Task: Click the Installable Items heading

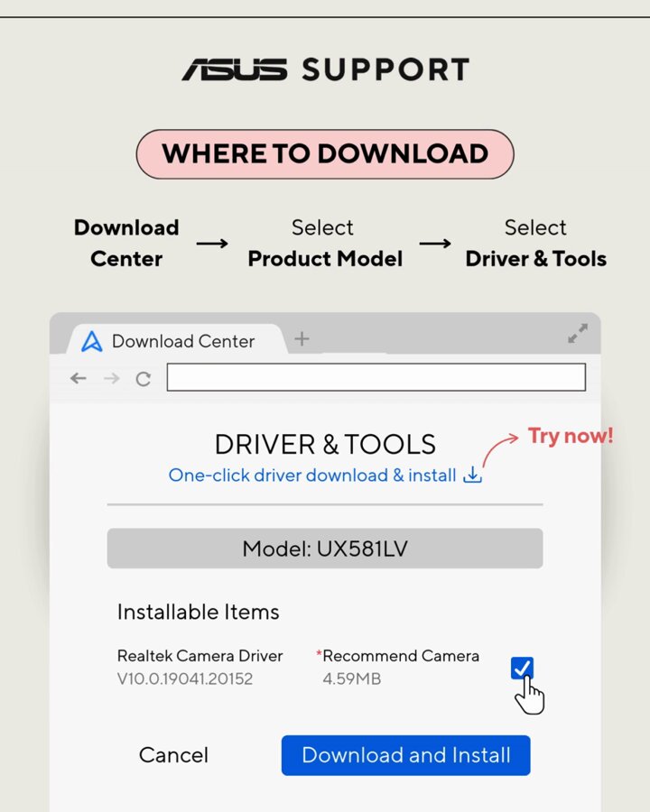Action: 198,612
